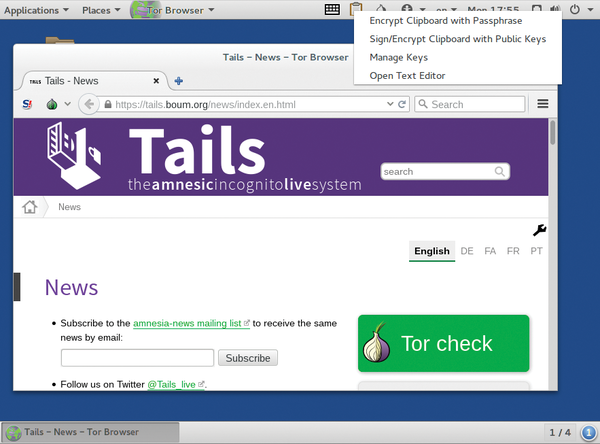Click the accessibility icon in top panel

[407, 8]
